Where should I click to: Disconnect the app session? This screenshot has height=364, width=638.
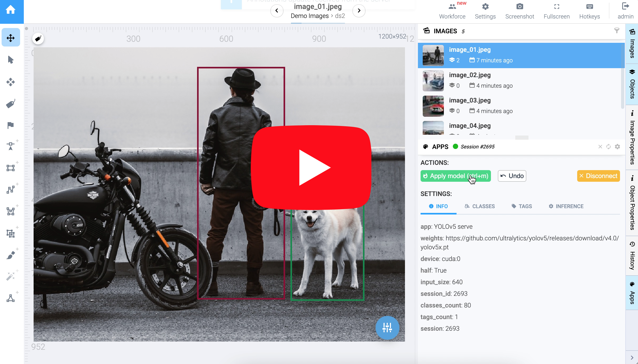point(598,176)
